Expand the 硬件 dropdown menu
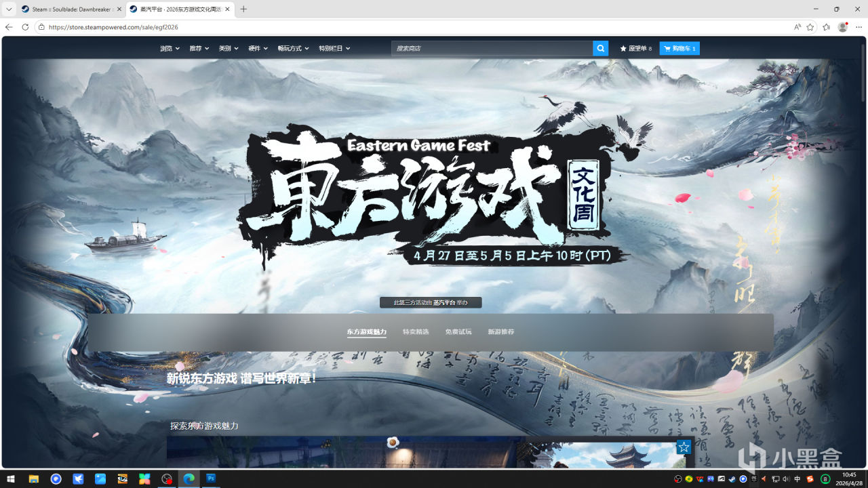 point(258,48)
